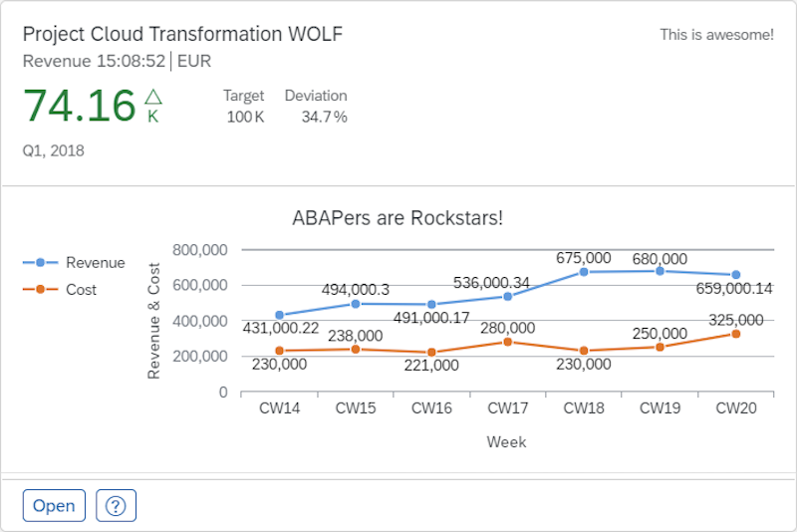The width and height of the screenshot is (797, 532).
Task: Select the Revenue data point for CW20
Action: [x=735, y=275]
